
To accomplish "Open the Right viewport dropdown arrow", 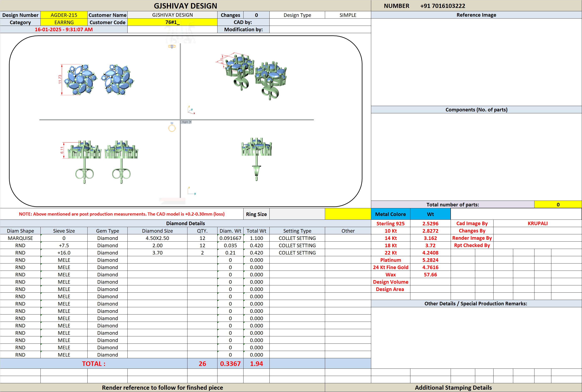I will (190, 122).
